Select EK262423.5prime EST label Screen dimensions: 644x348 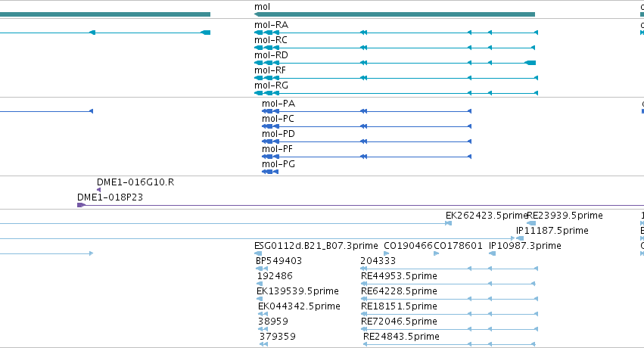click(487, 216)
